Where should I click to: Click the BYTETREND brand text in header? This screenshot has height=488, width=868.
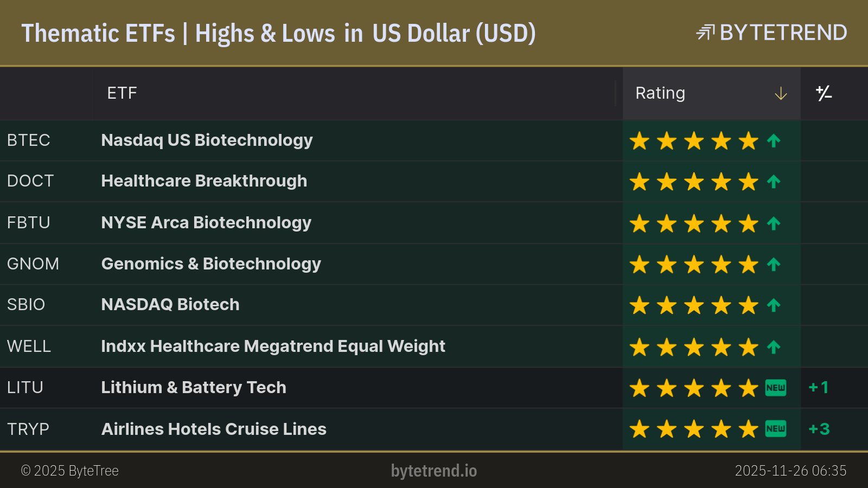[x=783, y=33]
